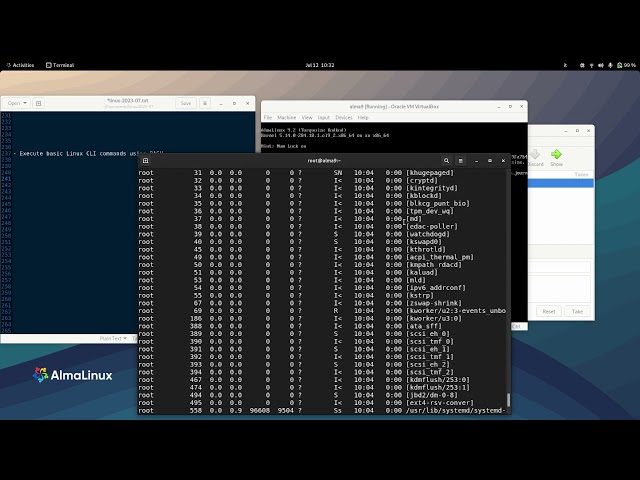Open the Help menu in VirtualBox
Image resolution: width=640 pixels, height=480 pixels.
(363, 118)
